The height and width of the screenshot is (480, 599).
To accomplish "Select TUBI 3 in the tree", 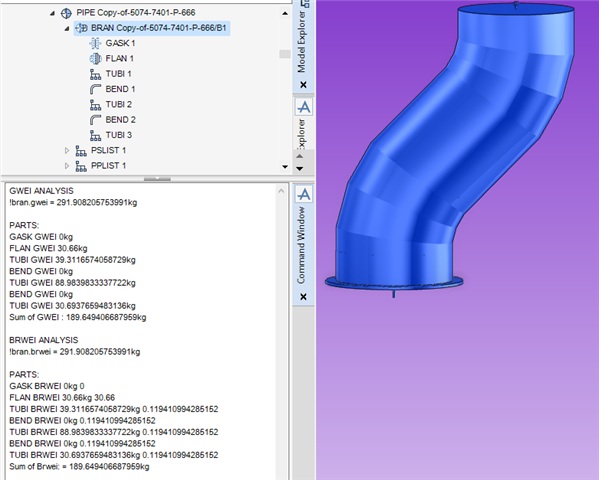I will 118,135.
